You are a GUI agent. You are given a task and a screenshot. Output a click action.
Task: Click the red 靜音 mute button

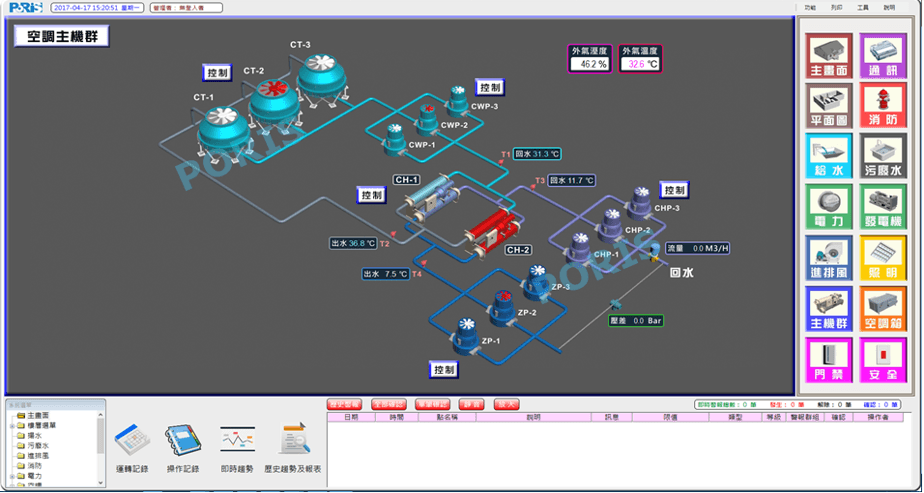coord(471,405)
